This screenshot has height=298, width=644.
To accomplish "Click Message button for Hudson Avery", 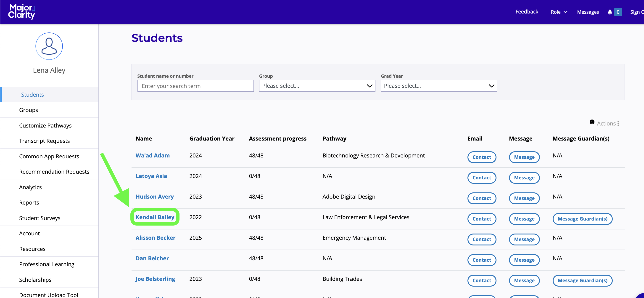I will coord(524,198).
